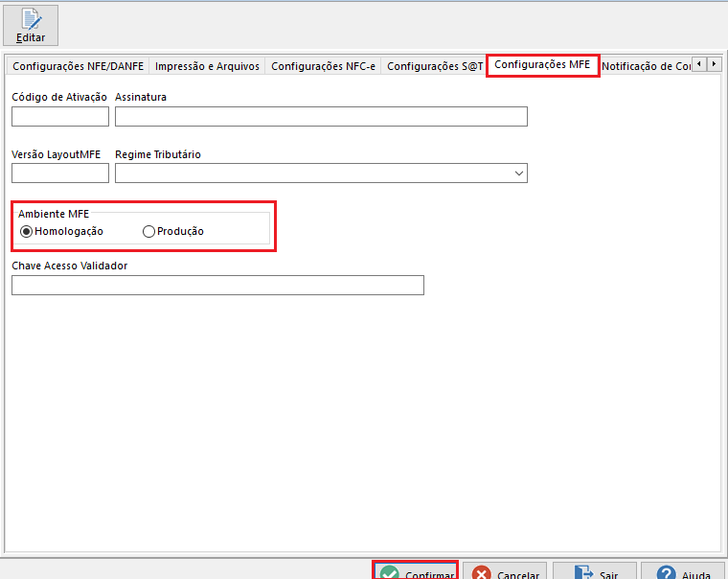Focus the Código de Ativação field
The height and width of the screenshot is (579, 728).
pyautogui.click(x=60, y=117)
